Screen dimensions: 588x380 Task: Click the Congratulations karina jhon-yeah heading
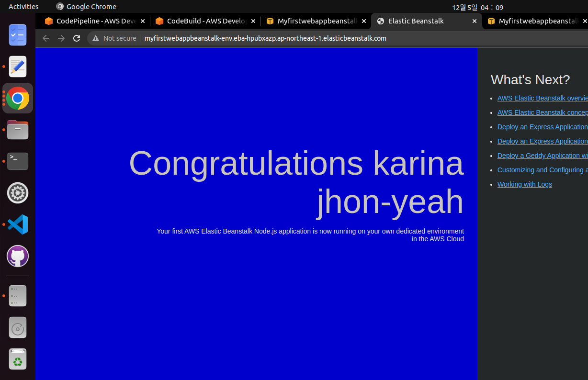tap(296, 182)
